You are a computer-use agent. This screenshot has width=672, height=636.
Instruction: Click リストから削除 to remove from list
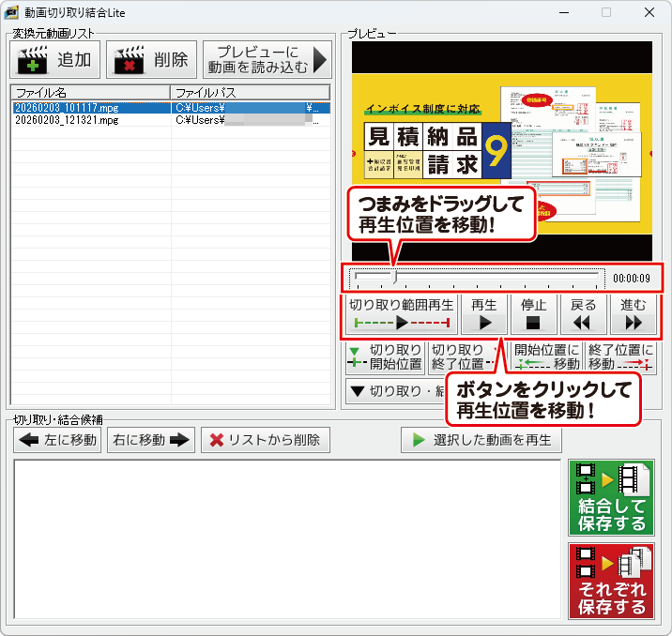click(266, 440)
